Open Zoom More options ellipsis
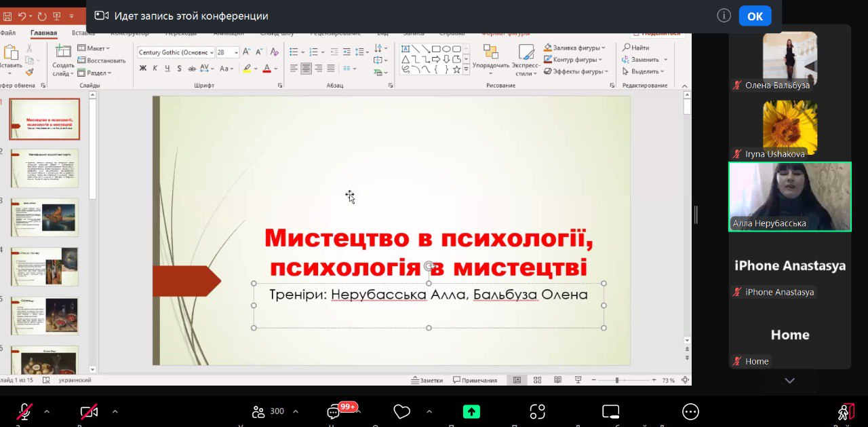 (x=690, y=411)
